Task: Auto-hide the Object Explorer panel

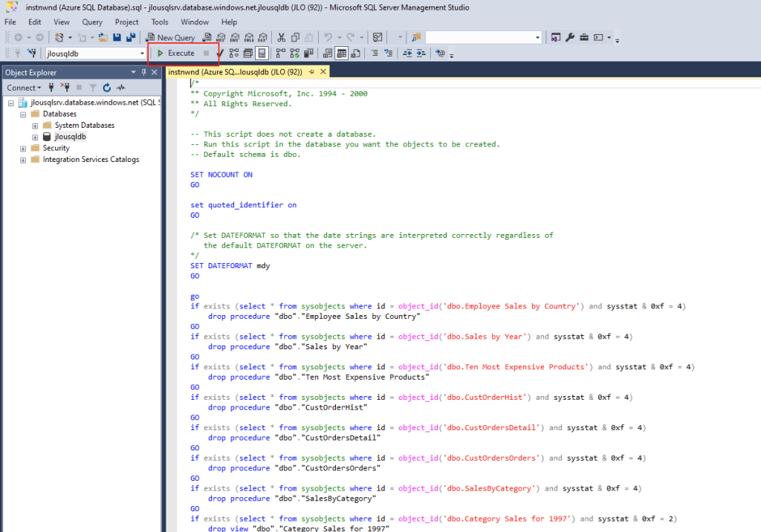Action: point(143,72)
